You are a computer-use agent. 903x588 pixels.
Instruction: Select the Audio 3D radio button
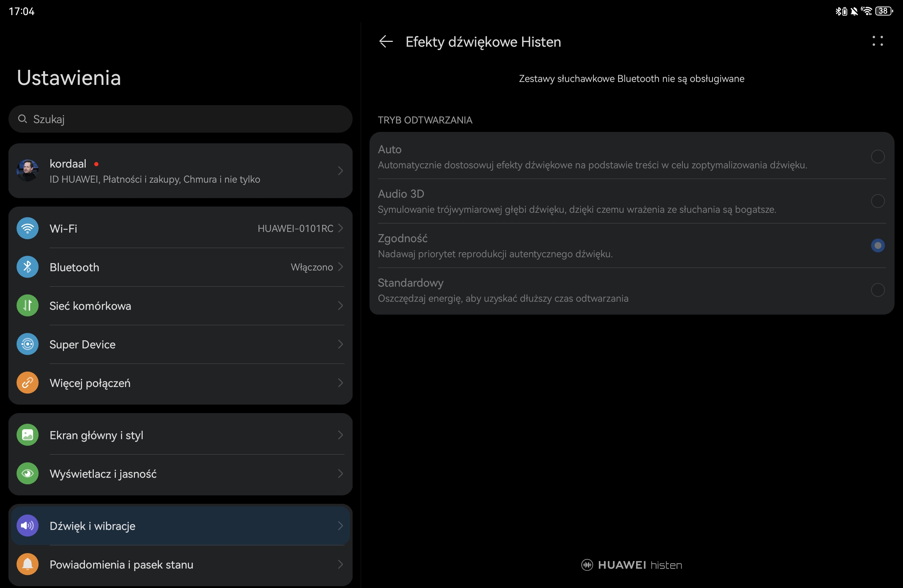coord(878,201)
